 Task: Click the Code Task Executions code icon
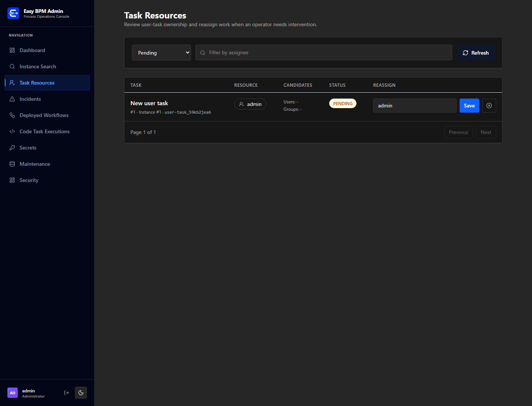(12, 131)
